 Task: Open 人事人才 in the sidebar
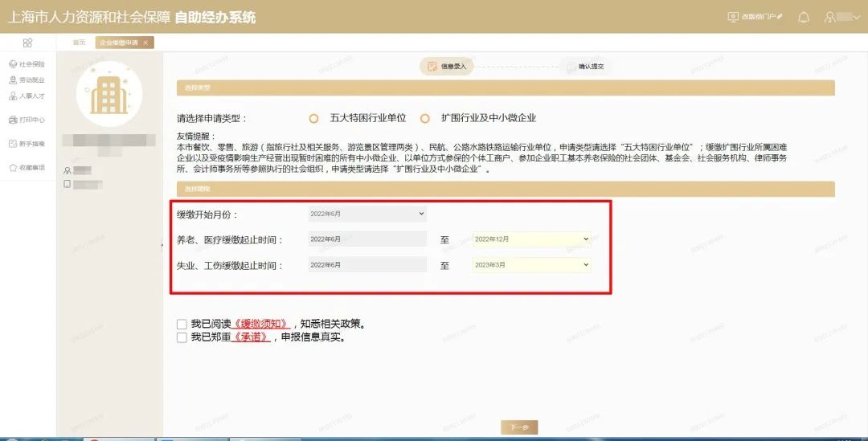(27, 96)
